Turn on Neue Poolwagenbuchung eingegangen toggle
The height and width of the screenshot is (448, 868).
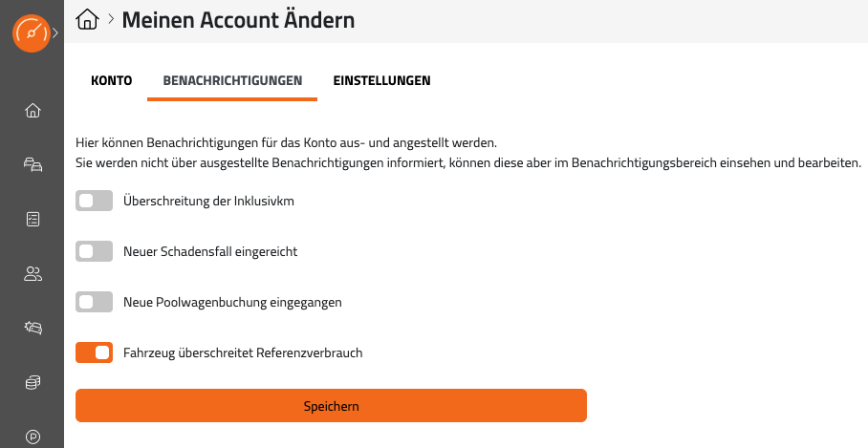pyautogui.click(x=94, y=302)
